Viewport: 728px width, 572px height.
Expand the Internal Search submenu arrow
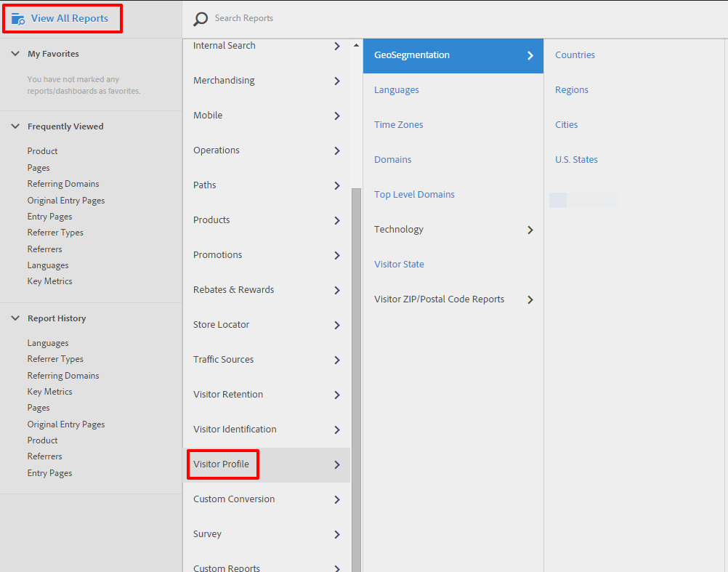[337, 46]
